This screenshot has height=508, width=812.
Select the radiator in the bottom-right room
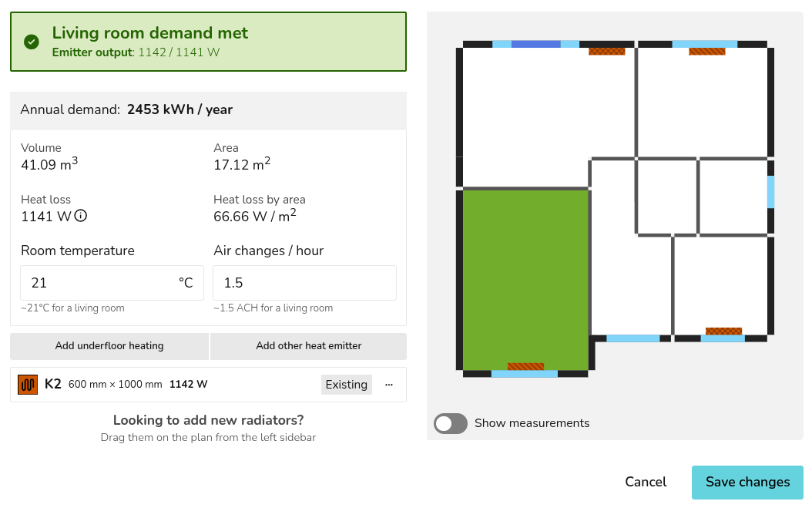[x=723, y=331]
